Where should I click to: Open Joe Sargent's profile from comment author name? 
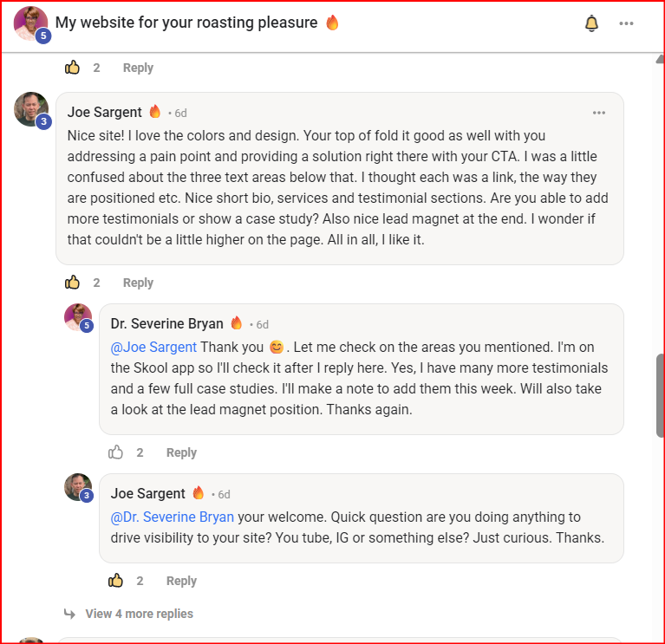(x=104, y=112)
